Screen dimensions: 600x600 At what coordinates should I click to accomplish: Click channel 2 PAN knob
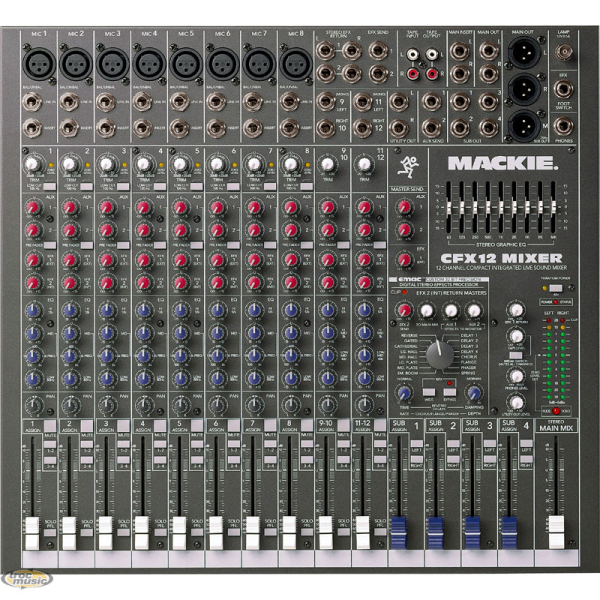coord(70,404)
